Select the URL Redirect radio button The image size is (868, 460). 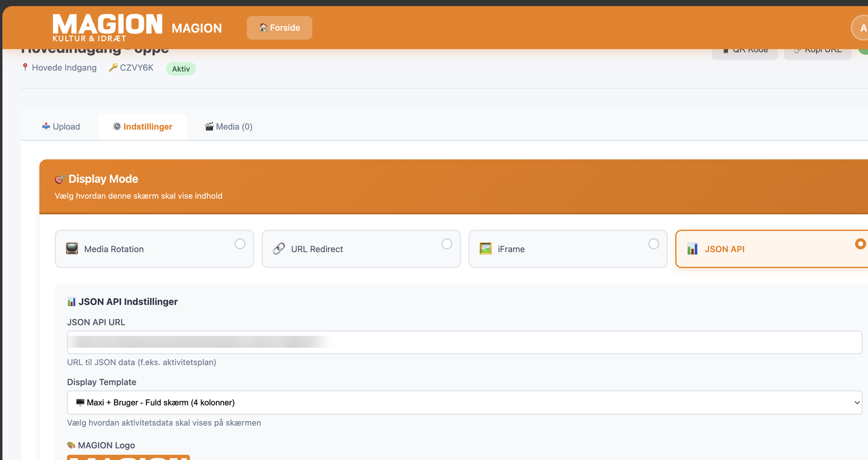(x=446, y=244)
